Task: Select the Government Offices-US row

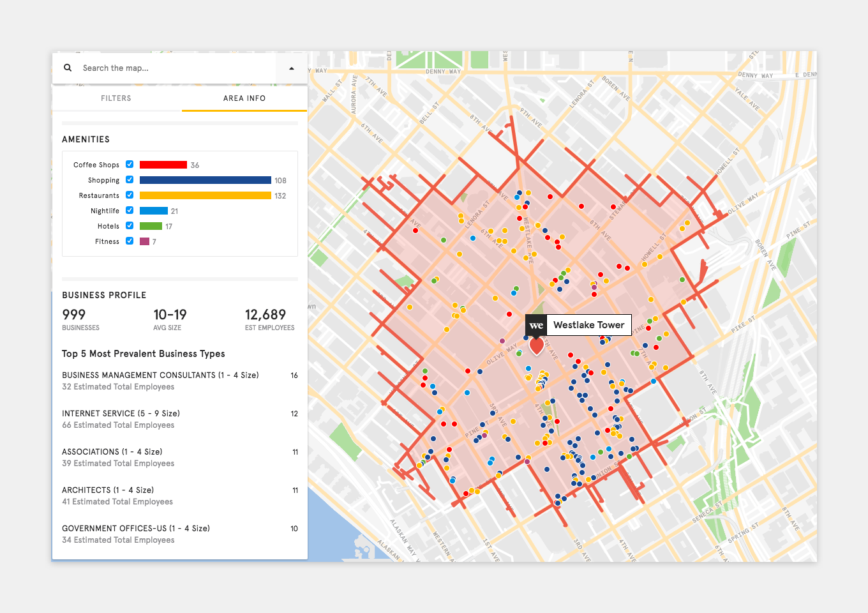Action: click(x=180, y=534)
